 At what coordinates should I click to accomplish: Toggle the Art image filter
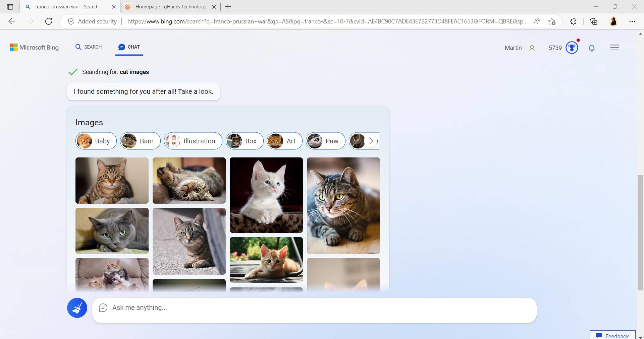[284, 141]
